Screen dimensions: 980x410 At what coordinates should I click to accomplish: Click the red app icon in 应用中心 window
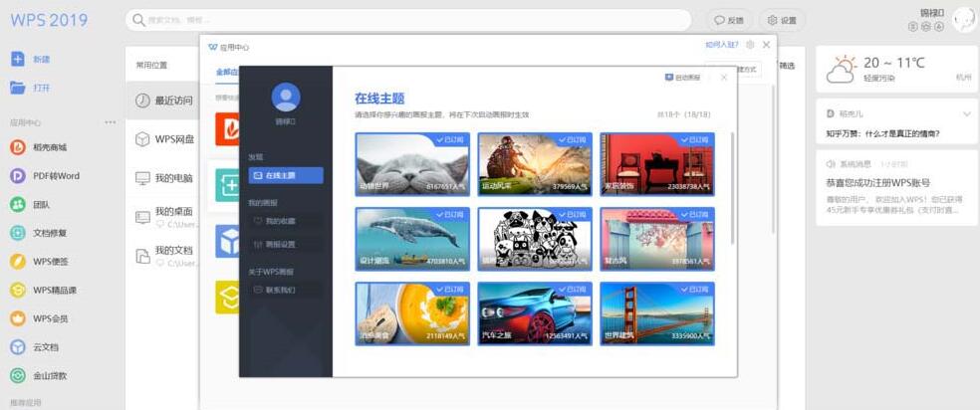227,129
